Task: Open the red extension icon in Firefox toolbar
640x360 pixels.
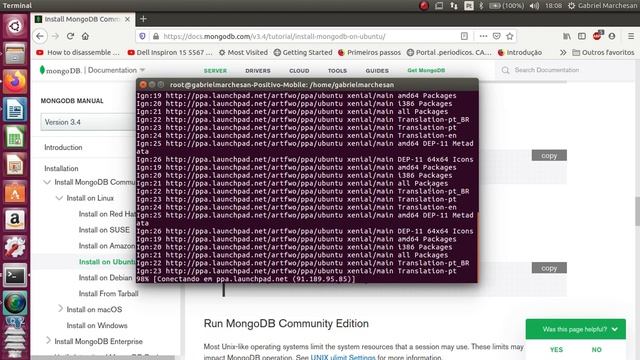Action: [597, 36]
